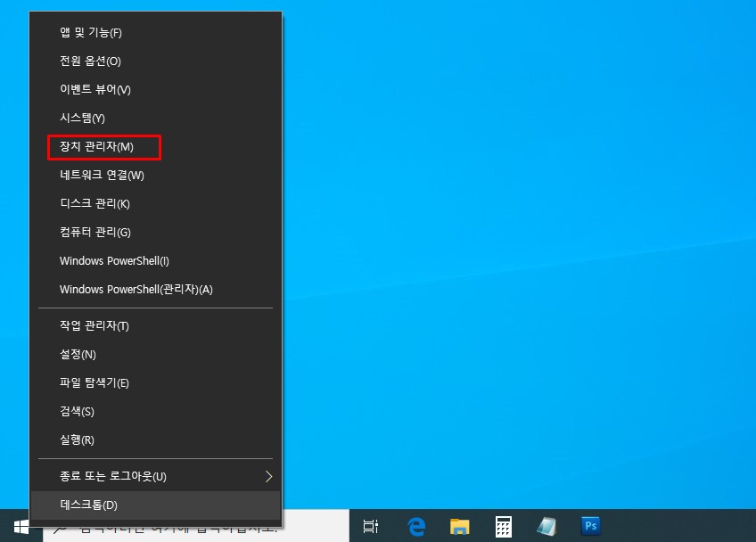
Task: Open 디스크 관리(K)
Action: [156, 203]
